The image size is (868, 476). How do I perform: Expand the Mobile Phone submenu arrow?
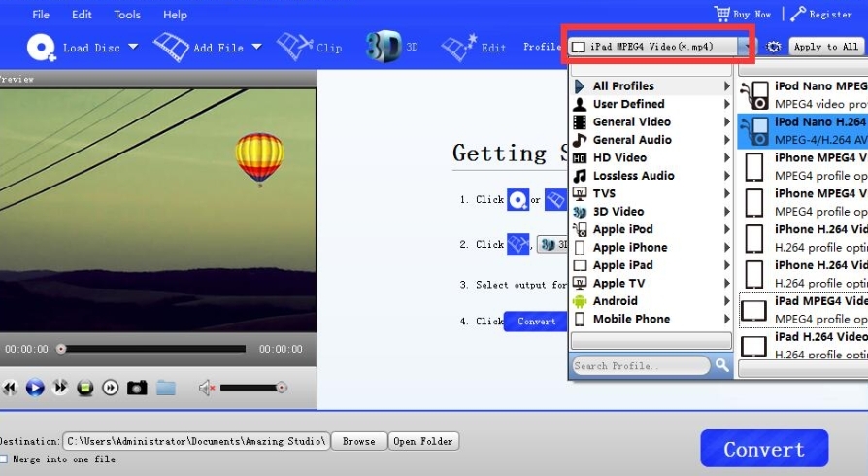tap(727, 319)
